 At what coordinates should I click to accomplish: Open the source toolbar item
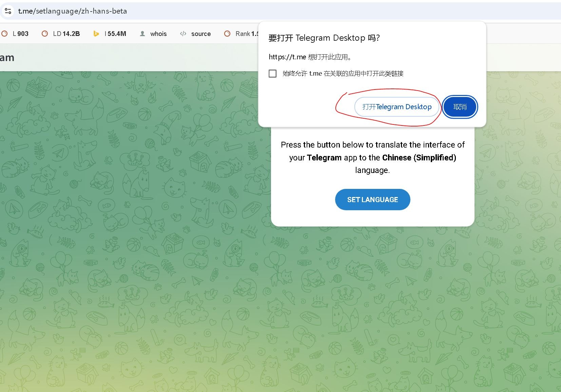pos(195,34)
